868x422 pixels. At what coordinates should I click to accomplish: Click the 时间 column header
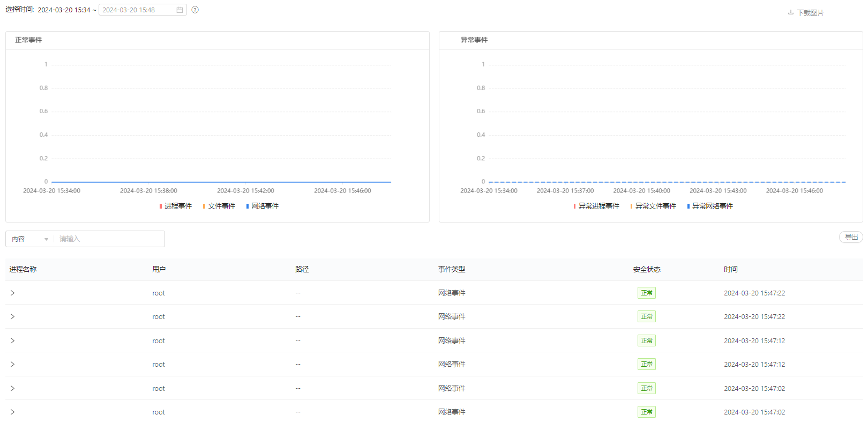point(731,269)
